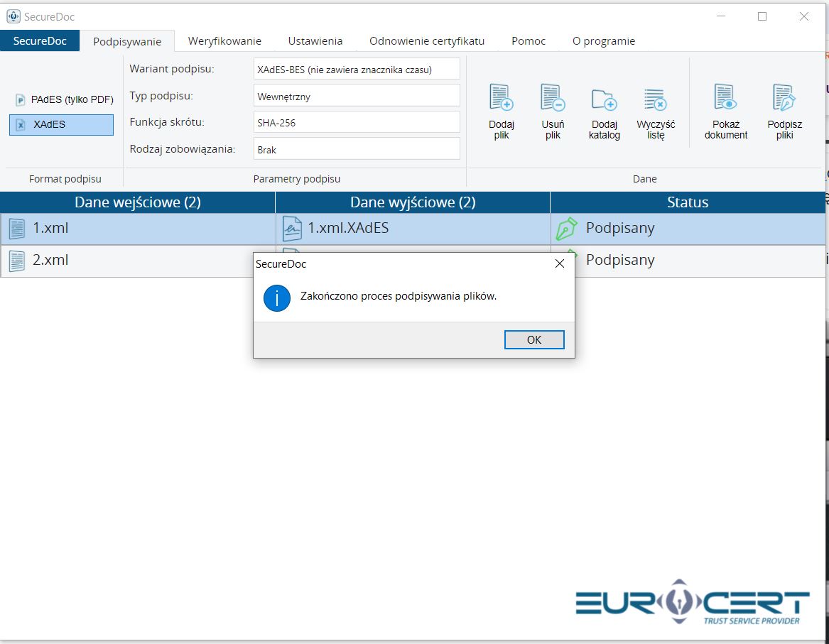829x644 pixels.
Task: Select the 1.xml input file name
Action: [50, 228]
